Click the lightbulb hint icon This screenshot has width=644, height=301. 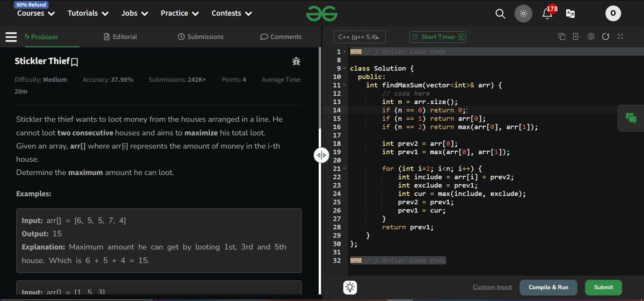coord(350,287)
